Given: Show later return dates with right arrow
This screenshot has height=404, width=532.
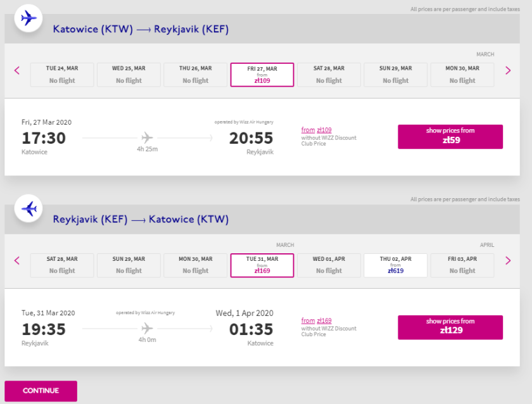Looking at the screenshot, I should pyautogui.click(x=507, y=260).
